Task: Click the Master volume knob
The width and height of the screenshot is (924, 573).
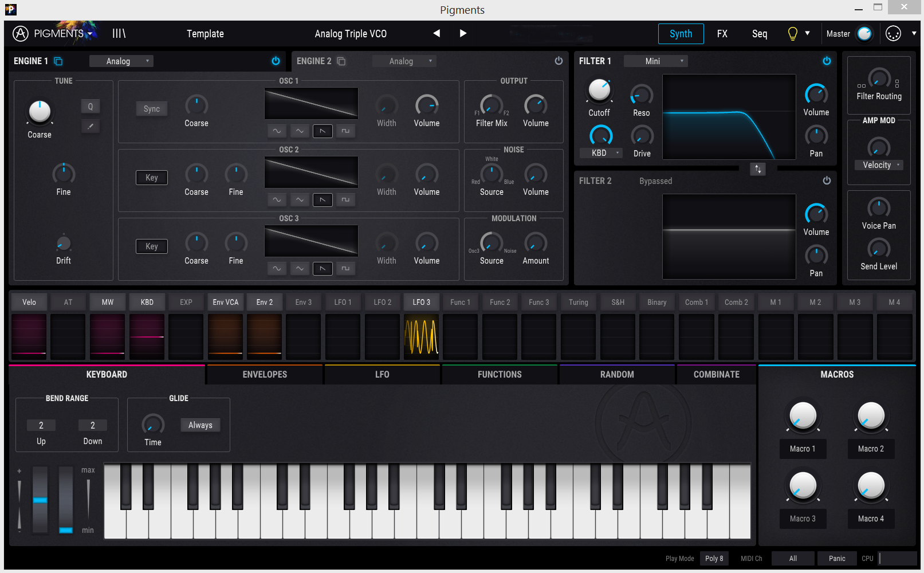Action: point(864,34)
